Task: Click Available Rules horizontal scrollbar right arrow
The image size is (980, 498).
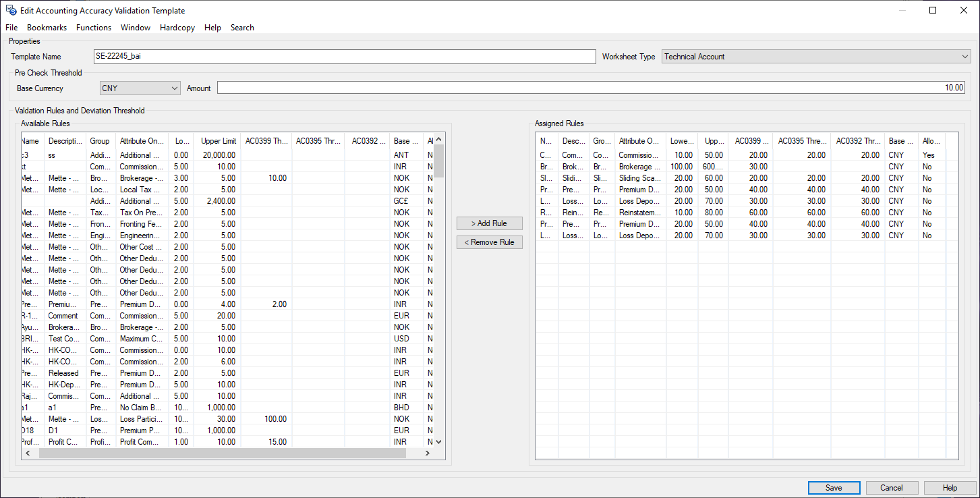Action: pyautogui.click(x=427, y=454)
